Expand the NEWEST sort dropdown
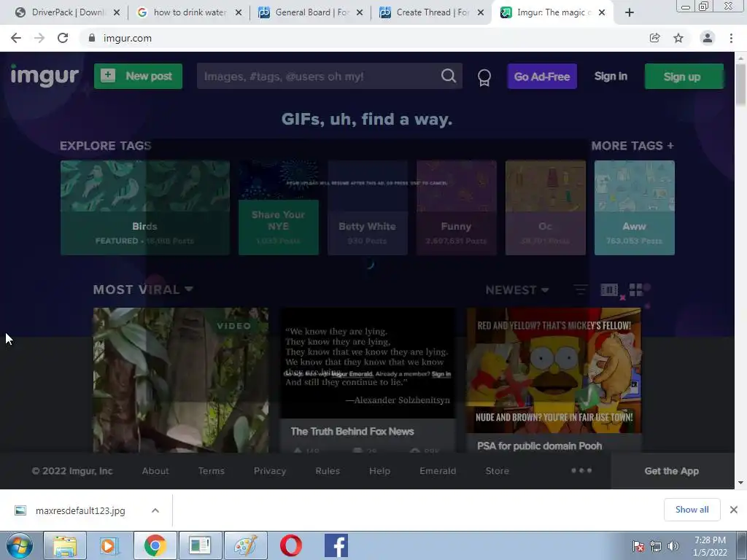747x560 pixels. tap(517, 290)
